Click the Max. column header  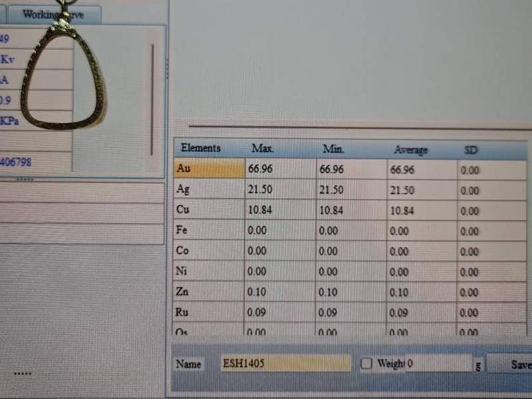click(263, 149)
